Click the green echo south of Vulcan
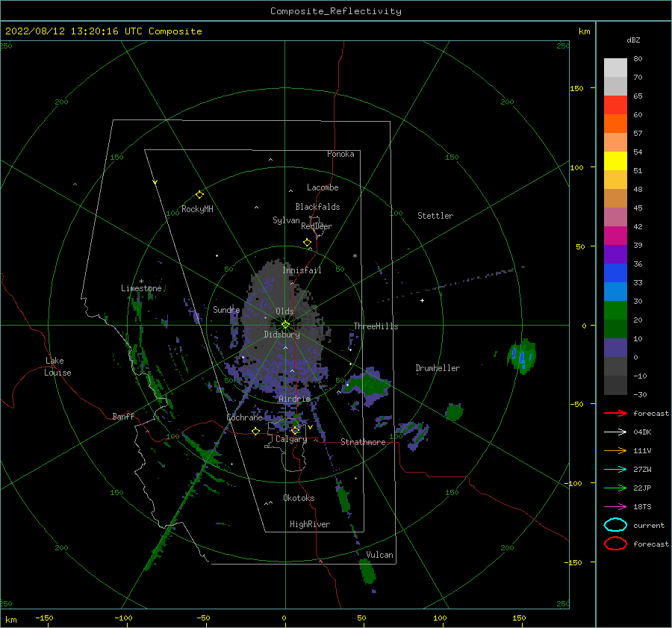Image resolution: width=672 pixels, height=628 pixels. 367,571
